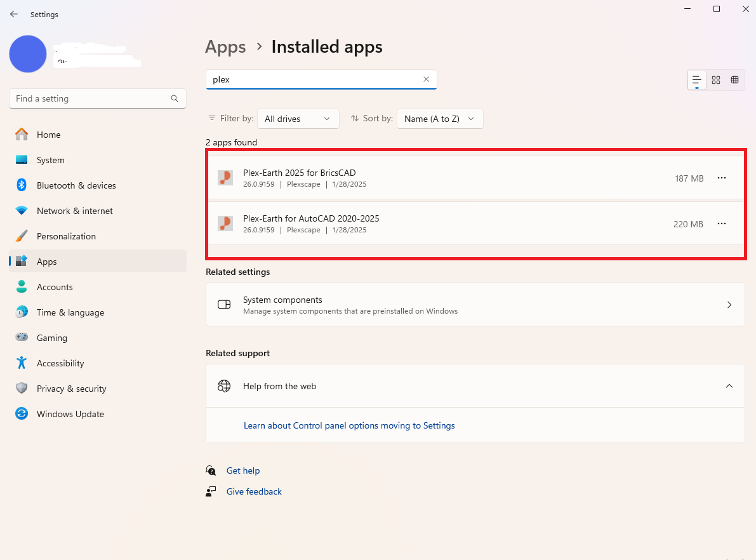756x560 pixels.
Task: Open options for Plex-Earth 2025 for BricsCAD
Action: click(x=722, y=178)
